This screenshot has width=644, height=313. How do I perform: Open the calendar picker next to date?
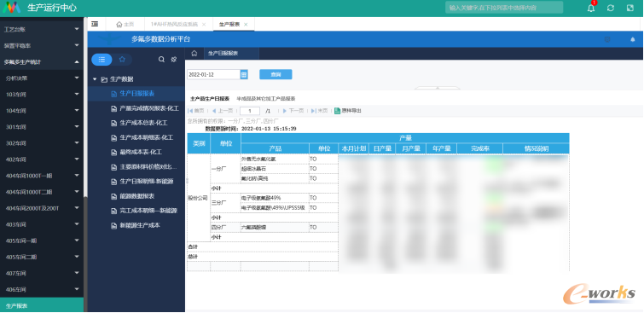click(244, 74)
